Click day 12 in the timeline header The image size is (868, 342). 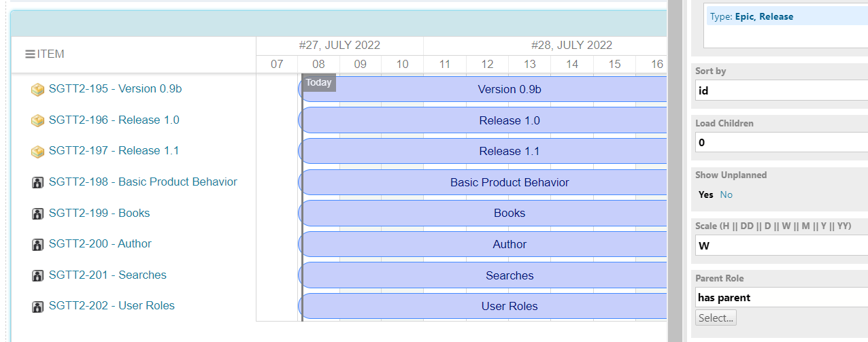point(487,64)
